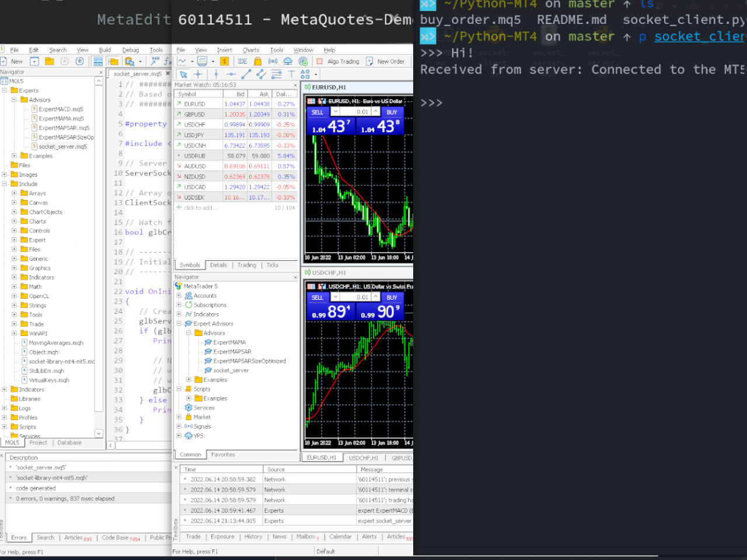Select the text label tool
The width and height of the screenshot is (747, 560).
291,75
